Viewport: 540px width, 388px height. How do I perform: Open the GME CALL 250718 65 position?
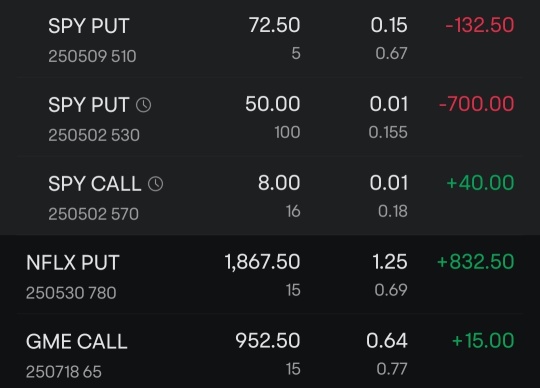(x=270, y=351)
